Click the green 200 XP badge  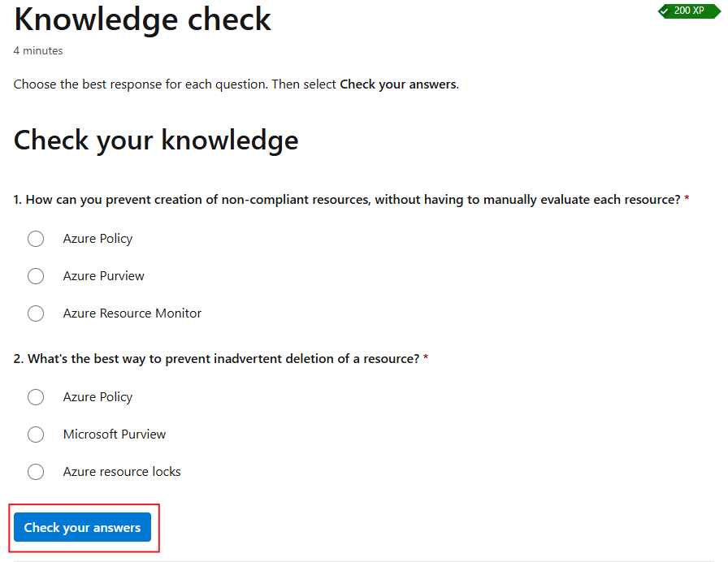[x=689, y=11]
